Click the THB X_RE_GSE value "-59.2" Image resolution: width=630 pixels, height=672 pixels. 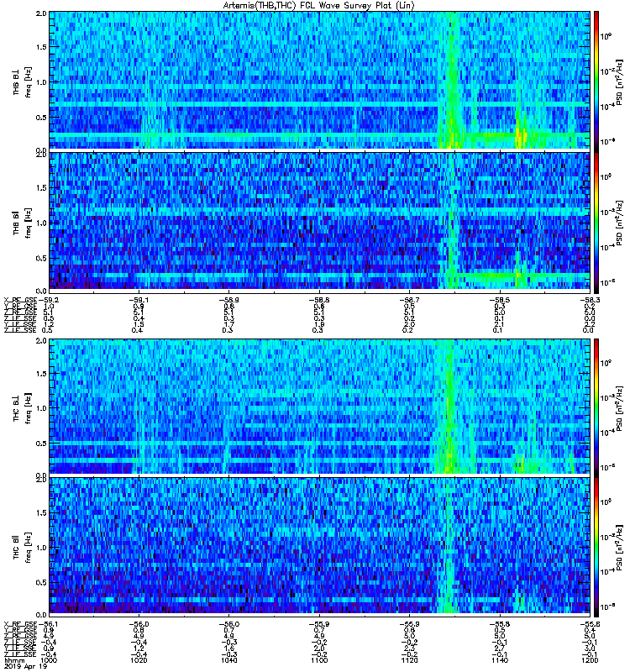(x=48, y=300)
